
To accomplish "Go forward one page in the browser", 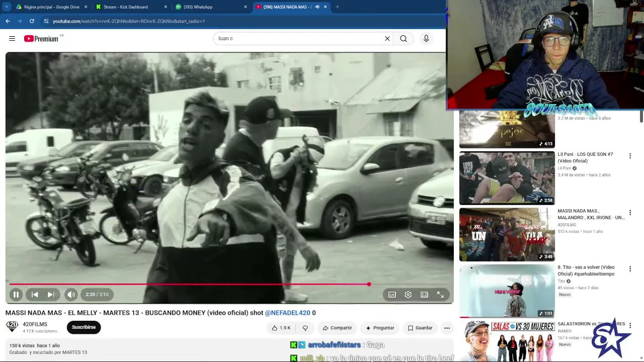I will pyautogui.click(x=20, y=21).
